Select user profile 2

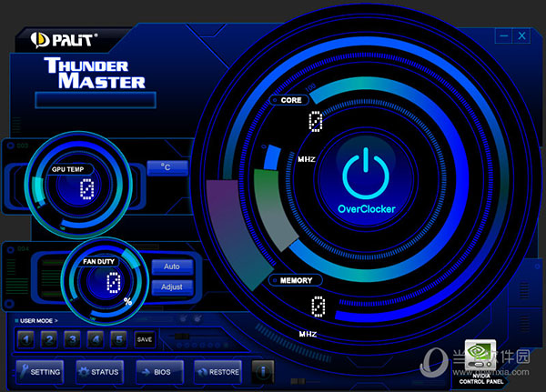pyautogui.click(x=50, y=339)
